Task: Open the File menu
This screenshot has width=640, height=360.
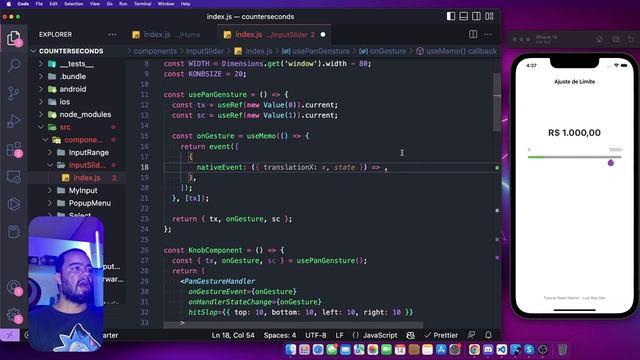Action: coord(39,4)
